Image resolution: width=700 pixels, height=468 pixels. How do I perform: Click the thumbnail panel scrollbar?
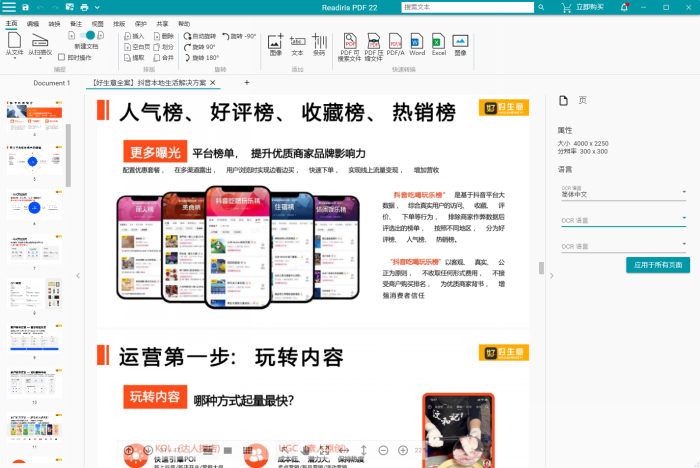point(68,155)
